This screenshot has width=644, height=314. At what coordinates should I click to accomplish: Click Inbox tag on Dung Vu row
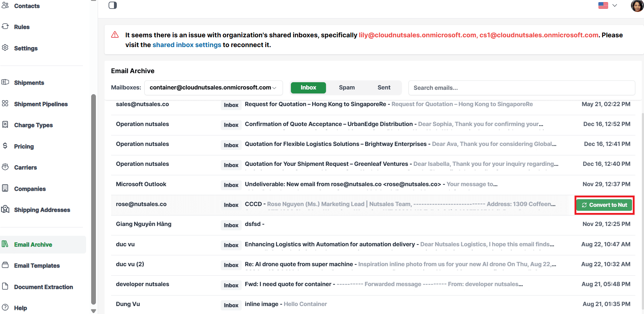pyautogui.click(x=231, y=305)
